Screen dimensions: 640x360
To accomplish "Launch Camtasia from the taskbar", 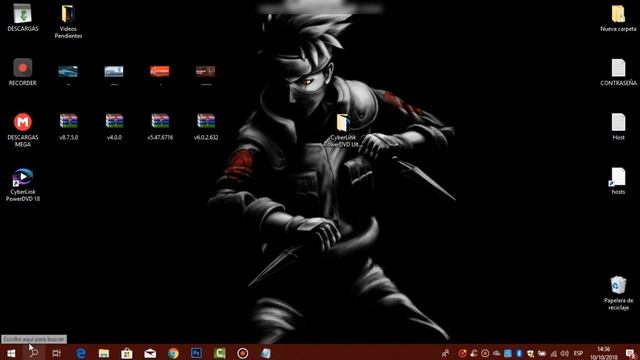I will [220, 353].
